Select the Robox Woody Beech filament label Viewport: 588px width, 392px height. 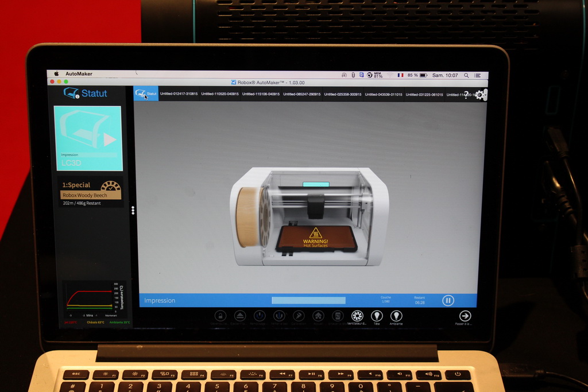(x=90, y=195)
